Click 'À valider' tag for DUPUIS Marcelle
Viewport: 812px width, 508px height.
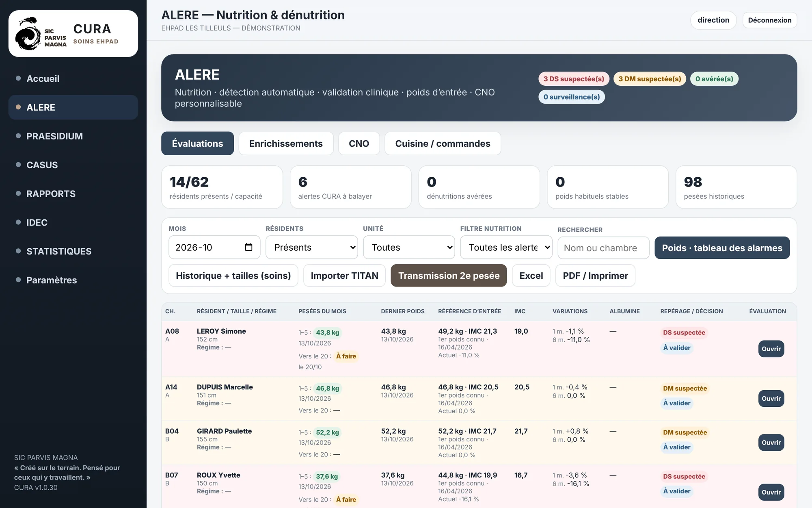click(676, 403)
